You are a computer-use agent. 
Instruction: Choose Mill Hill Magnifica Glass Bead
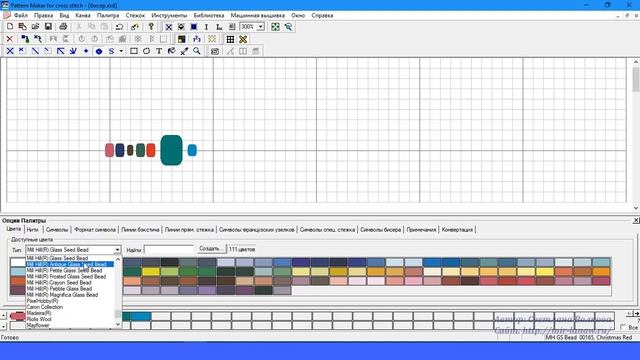[x=62, y=295]
